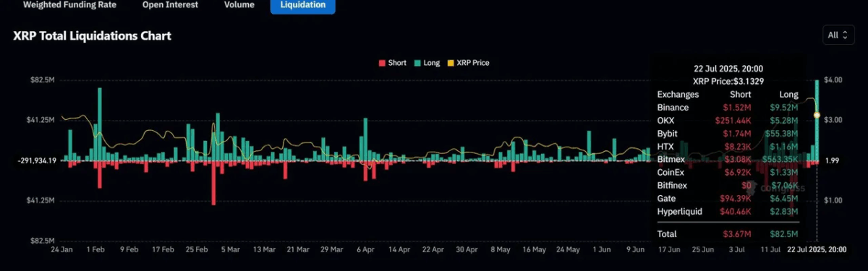This screenshot has width=868, height=271.
Task: Expand the All time range dropdown
Action: pyautogui.click(x=838, y=35)
